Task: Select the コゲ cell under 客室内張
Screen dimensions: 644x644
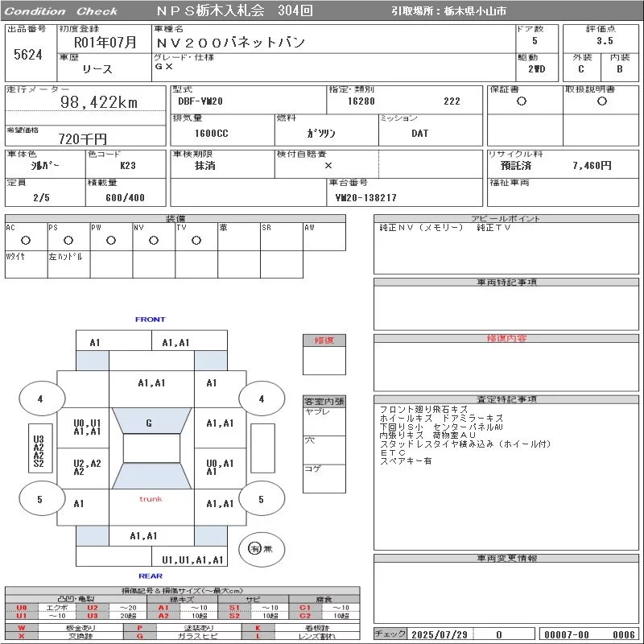Action: coord(324,478)
